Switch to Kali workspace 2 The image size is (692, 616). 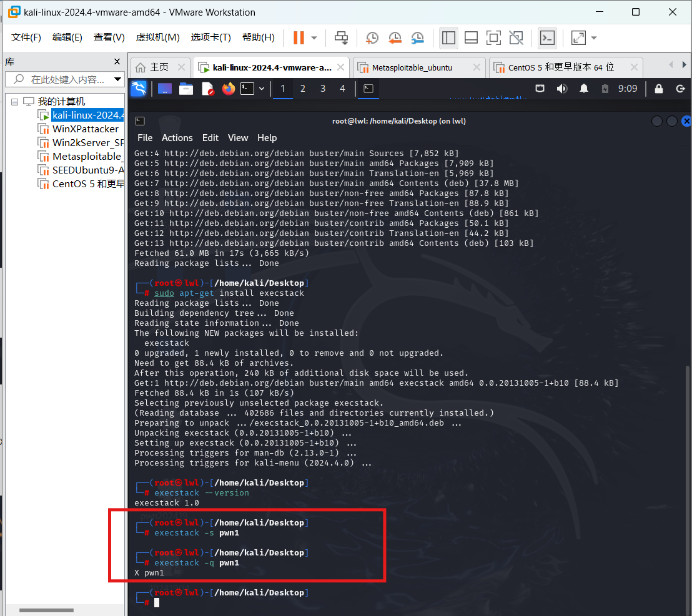point(303,89)
